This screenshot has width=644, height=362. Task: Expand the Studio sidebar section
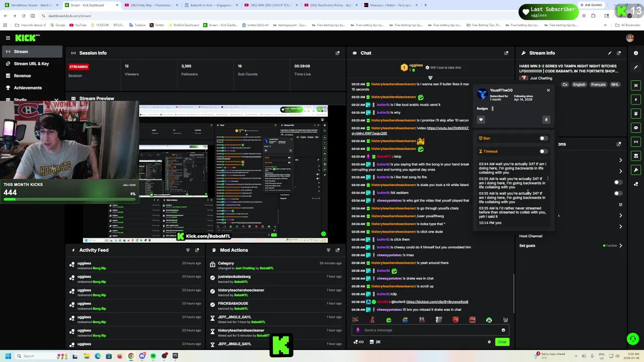coord(56,100)
